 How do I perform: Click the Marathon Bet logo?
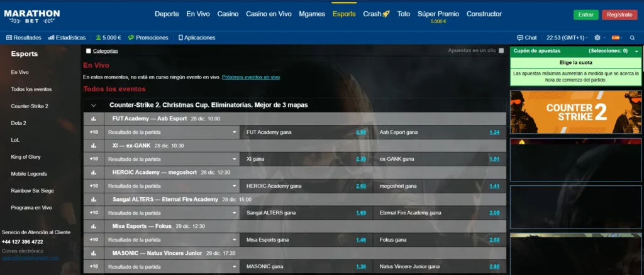click(x=32, y=16)
